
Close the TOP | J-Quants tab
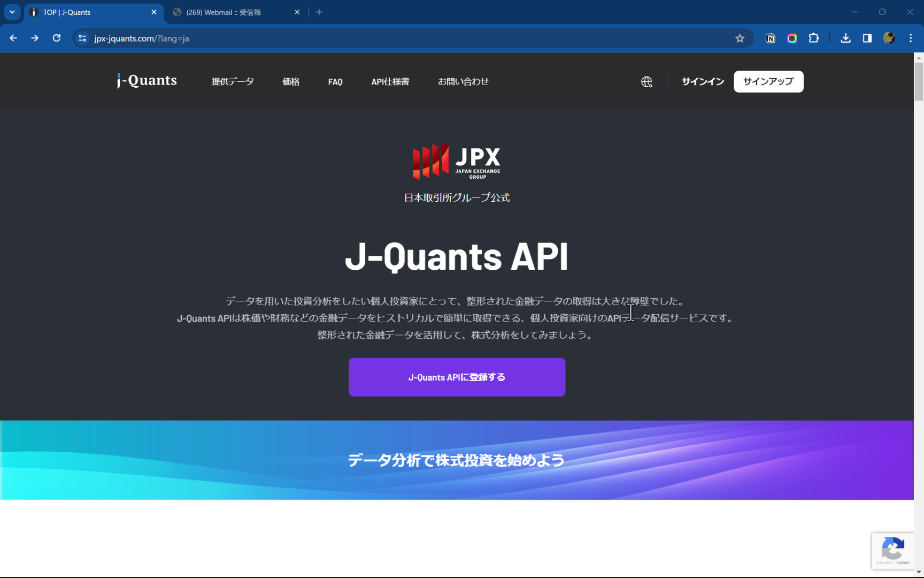click(x=154, y=12)
